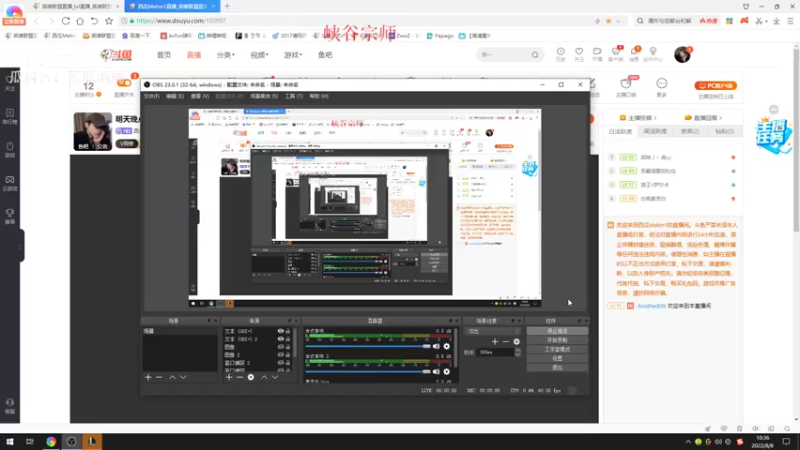Adjust the transition duration stepper arrows
The height and width of the screenshot is (450, 800).
(x=518, y=352)
